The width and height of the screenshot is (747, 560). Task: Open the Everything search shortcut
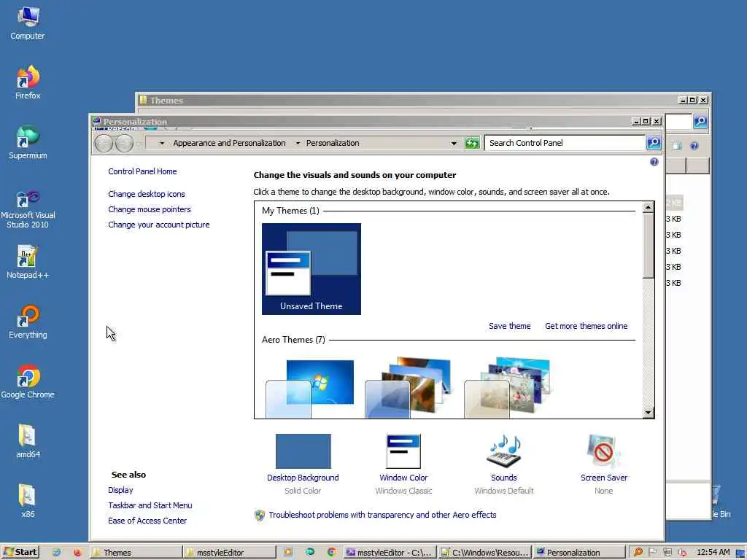pyautogui.click(x=28, y=322)
